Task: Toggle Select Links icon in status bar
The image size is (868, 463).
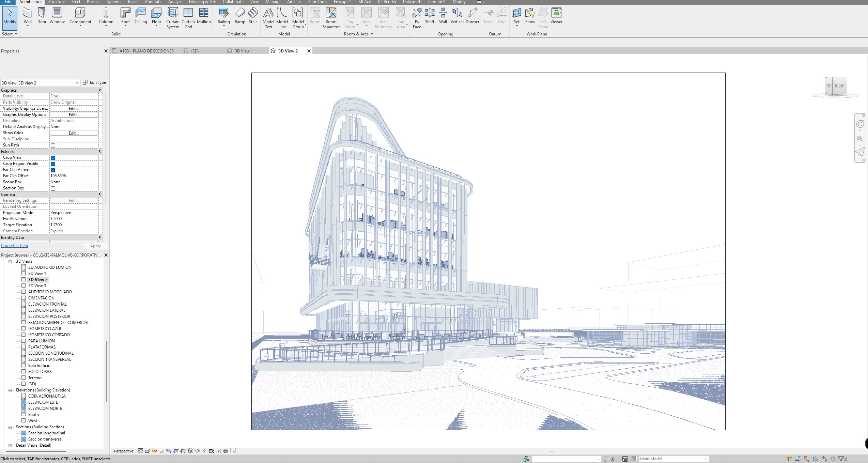Action: click(x=789, y=459)
